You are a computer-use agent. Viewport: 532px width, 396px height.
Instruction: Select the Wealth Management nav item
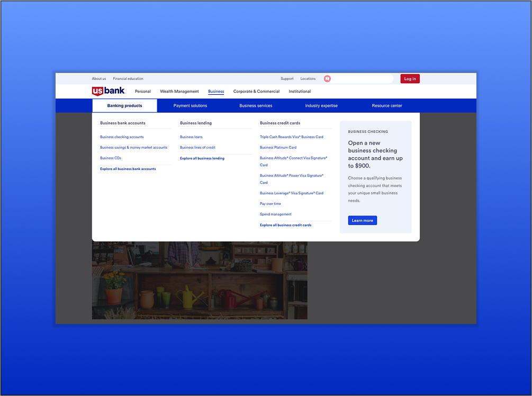coord(179,92)
